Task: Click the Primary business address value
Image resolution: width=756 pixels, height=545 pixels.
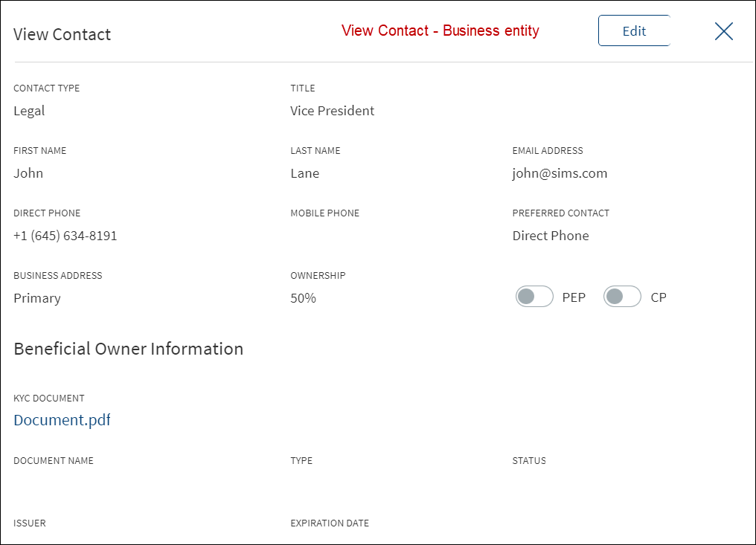Action: point(37,299)
